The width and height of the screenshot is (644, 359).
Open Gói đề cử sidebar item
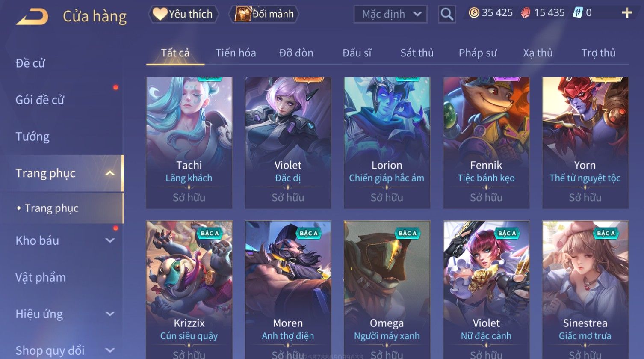pos(40,100)
